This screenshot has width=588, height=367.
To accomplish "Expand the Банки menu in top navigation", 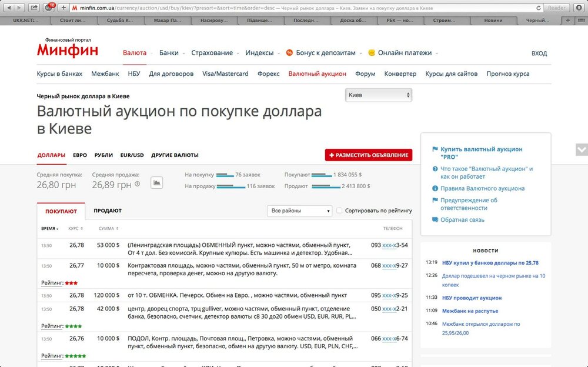I will pos(169,53).
